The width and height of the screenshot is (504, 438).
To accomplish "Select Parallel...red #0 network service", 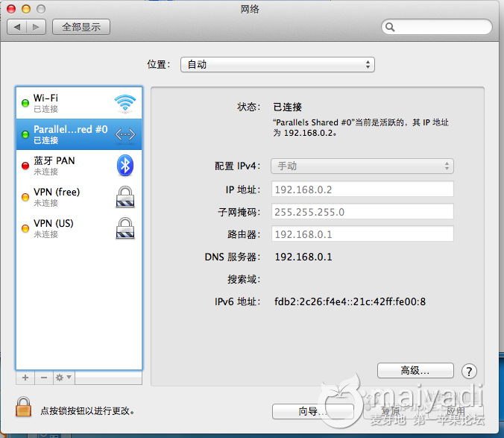I will point(79,134).
